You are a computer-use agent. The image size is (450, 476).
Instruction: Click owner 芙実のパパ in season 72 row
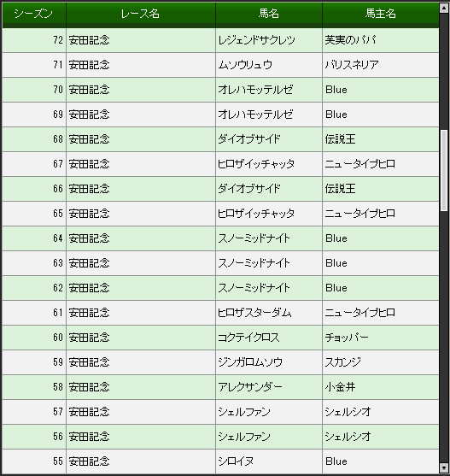click(351, 40)
